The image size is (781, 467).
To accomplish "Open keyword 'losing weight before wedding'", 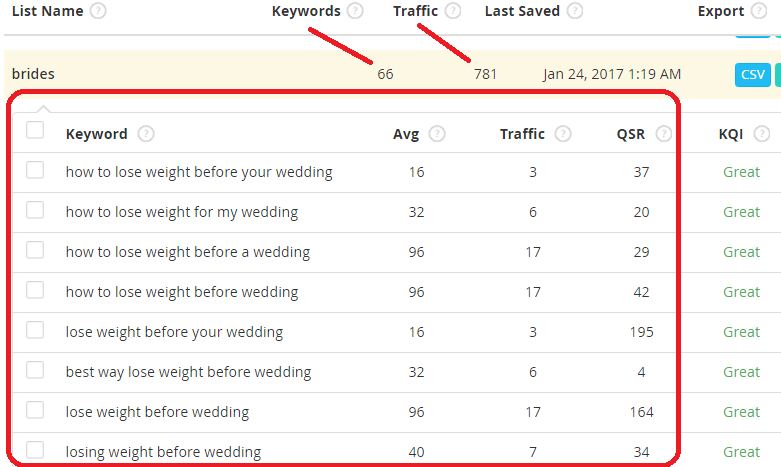I will [x=163, y=452].
